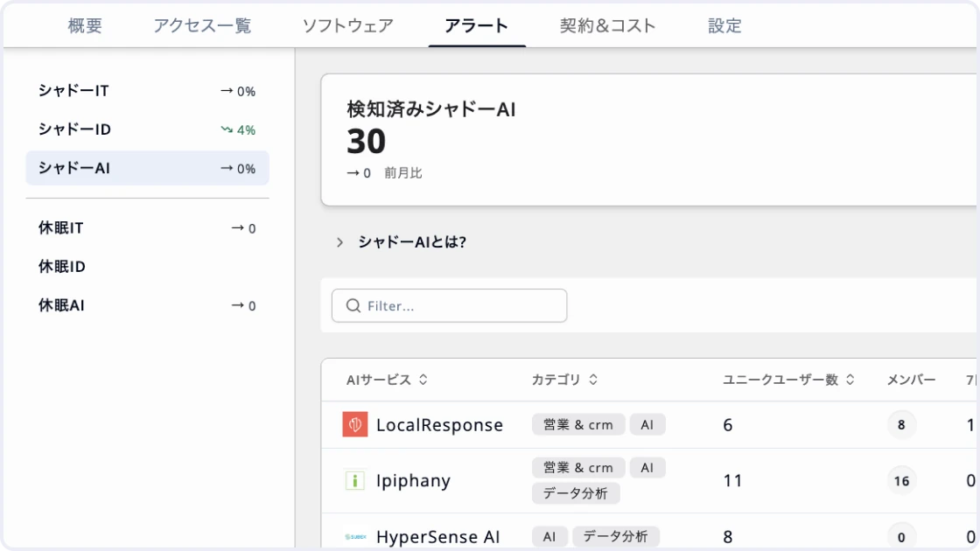Click the downward trend icon beside シャドーID 4%
980x551 pixels.
tap(227, 130)
